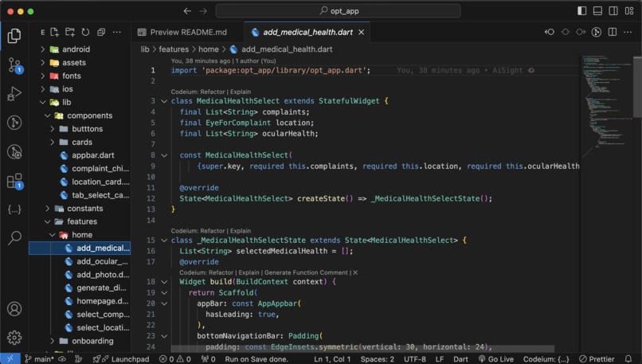The width and height of the screenshot is (642, 364).
Task: Click the features breadcrumb
Action: [174, 49]
